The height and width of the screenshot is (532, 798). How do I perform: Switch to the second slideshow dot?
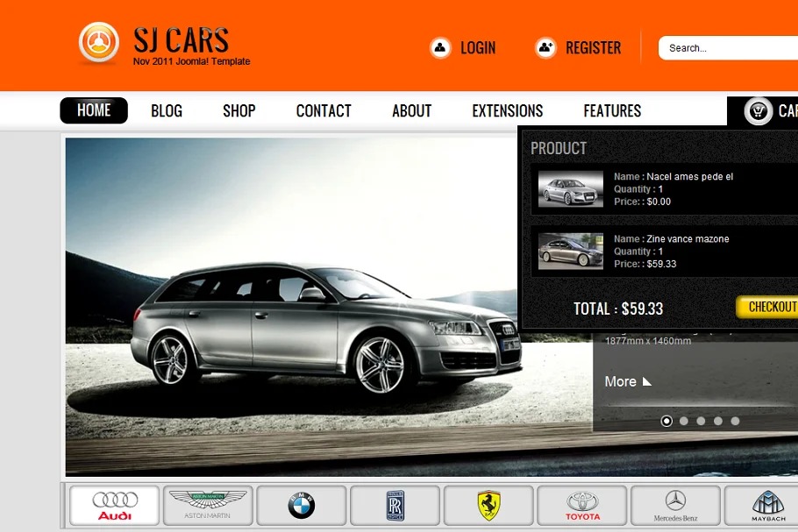point(684,422)
